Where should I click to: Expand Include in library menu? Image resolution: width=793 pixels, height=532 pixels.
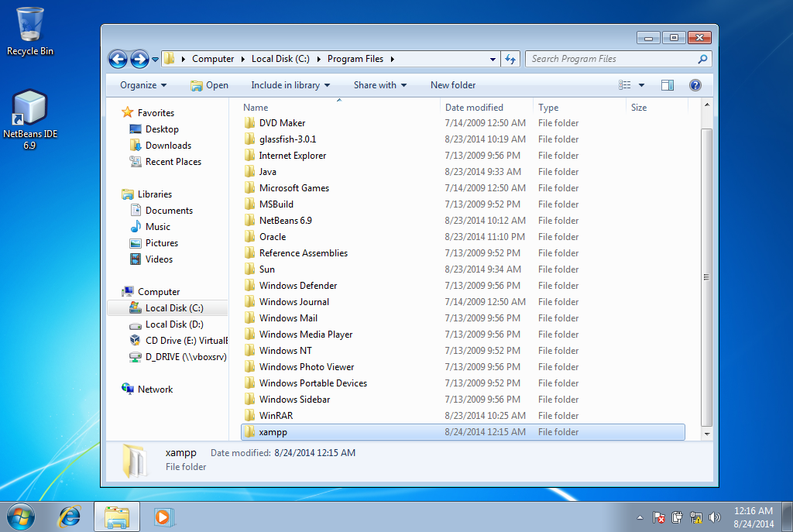[x=290, y=85]
